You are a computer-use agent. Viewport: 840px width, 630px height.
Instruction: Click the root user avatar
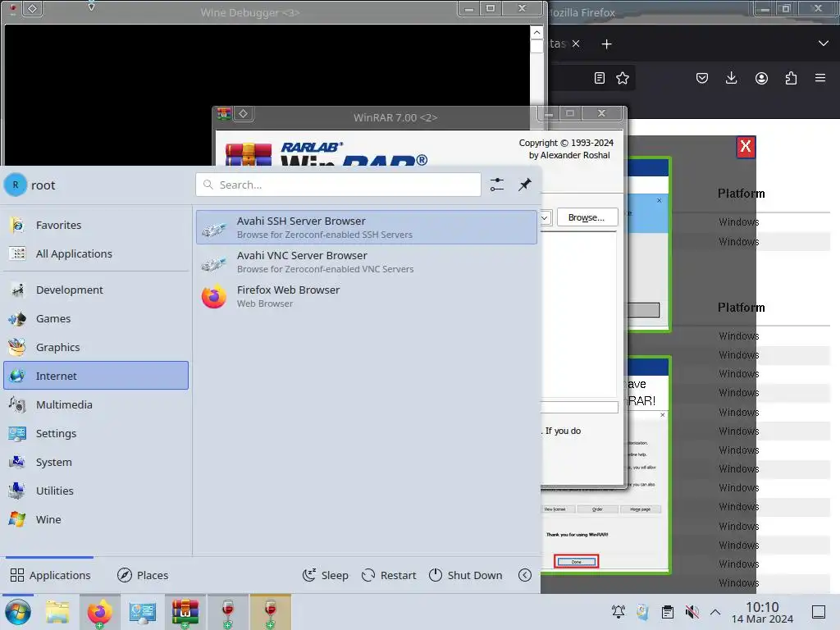[x=16, y=185]
